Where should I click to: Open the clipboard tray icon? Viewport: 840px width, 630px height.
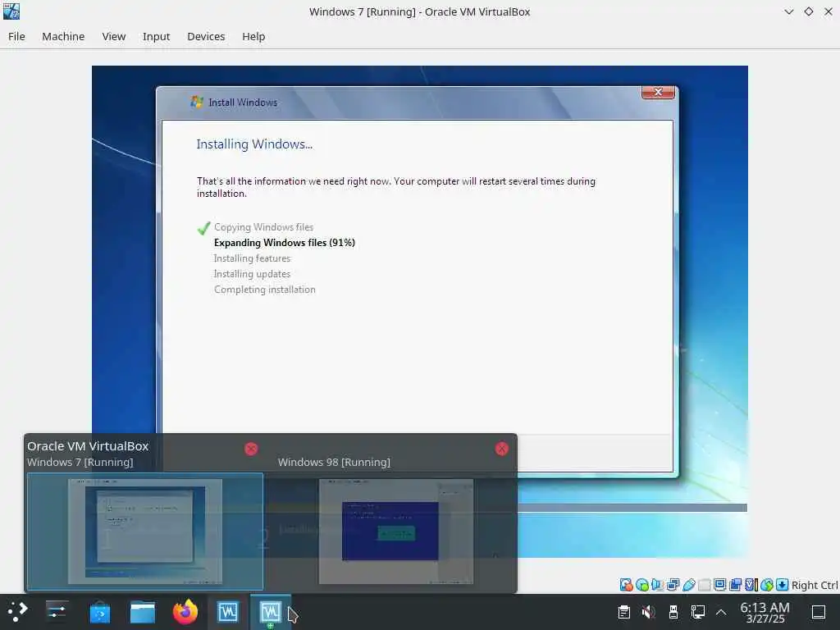click(623, 612)
